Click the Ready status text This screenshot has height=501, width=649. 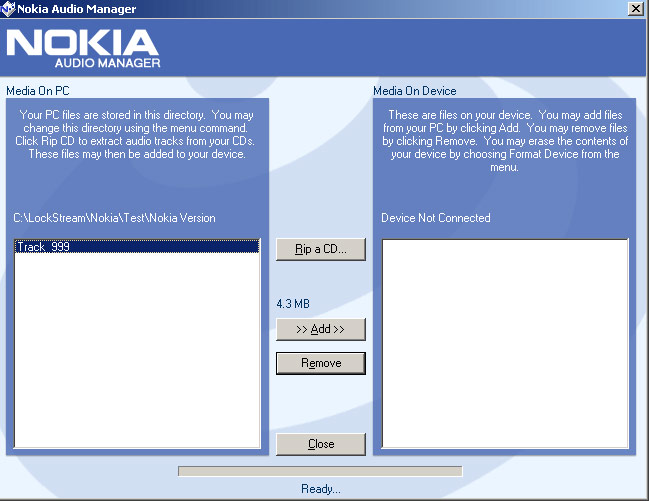coord(321,489)
